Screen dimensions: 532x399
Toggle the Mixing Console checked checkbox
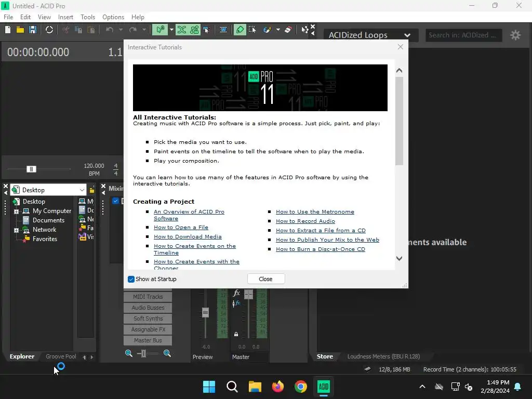[116, 201]
